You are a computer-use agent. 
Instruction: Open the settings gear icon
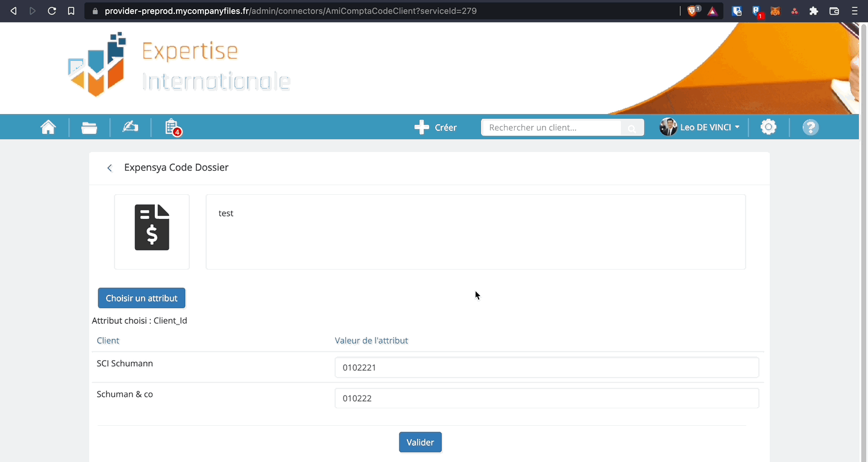(x=768, y=127)
